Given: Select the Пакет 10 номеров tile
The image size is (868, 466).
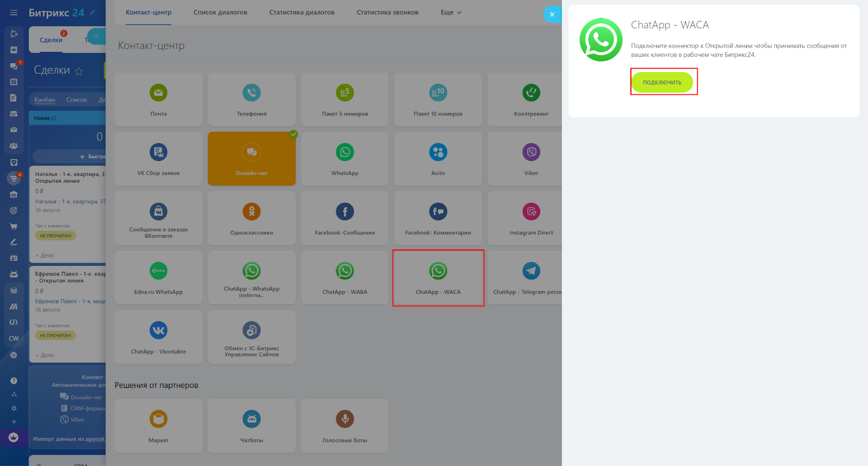Looking at the screenshot, I should pos(438,100).
